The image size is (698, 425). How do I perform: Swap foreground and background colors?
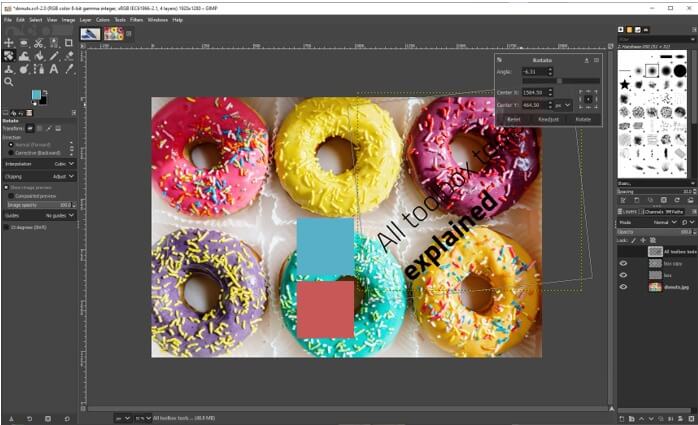45,92
